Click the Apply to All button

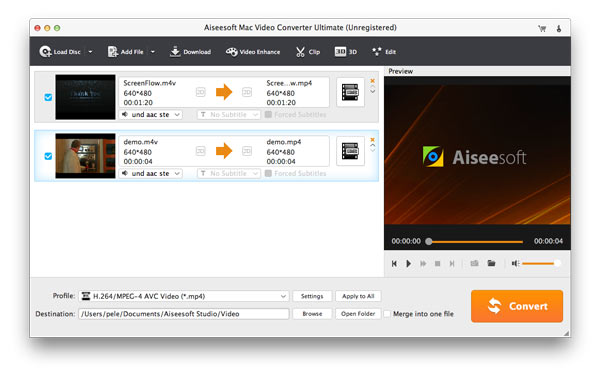click(x=358, y=296)
